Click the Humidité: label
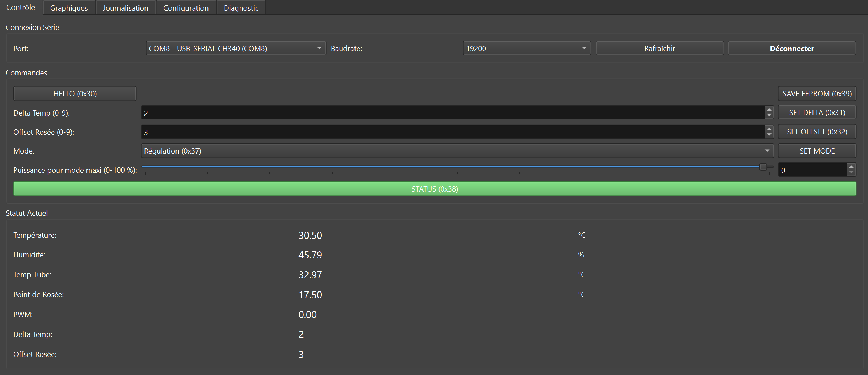Image resolution: width=868 pixels, height=375 pixels. pos(29,255)
